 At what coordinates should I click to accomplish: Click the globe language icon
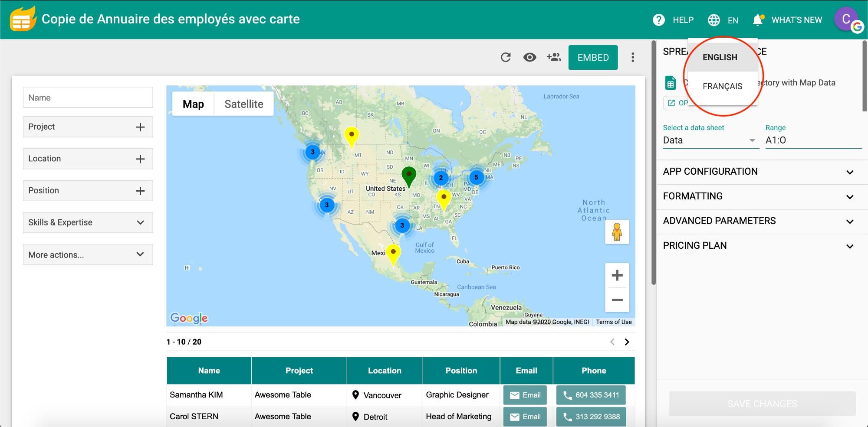[x=714, y=20]
